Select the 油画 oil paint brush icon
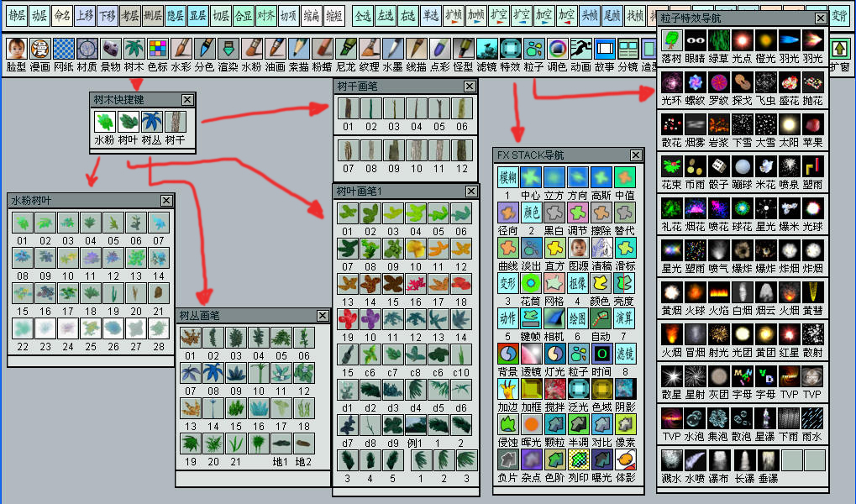This screenshot has width=856, height=504. point(275,50)
